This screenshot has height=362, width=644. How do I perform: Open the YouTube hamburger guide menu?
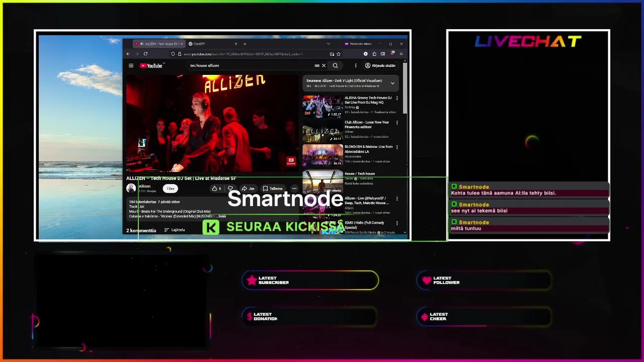131,65
